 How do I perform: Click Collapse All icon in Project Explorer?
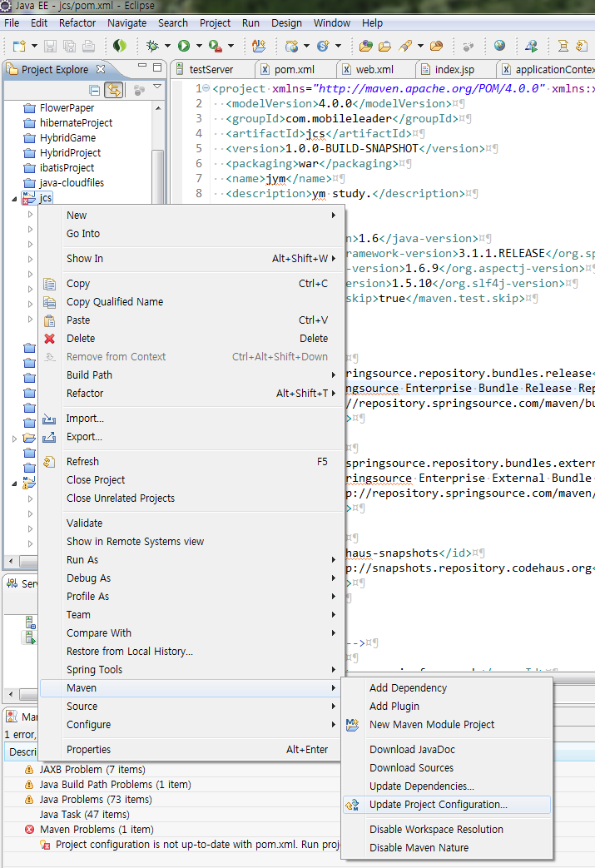point(95,90)
